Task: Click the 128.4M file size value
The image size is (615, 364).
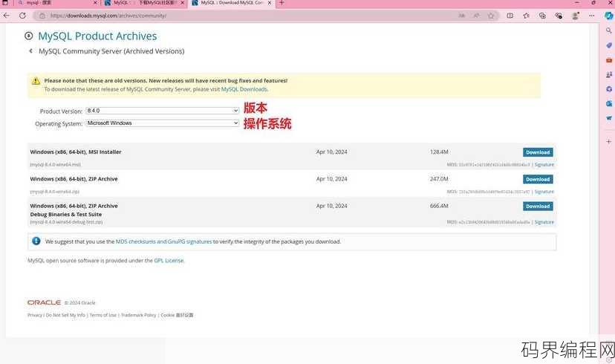Action: coord(439,152)
